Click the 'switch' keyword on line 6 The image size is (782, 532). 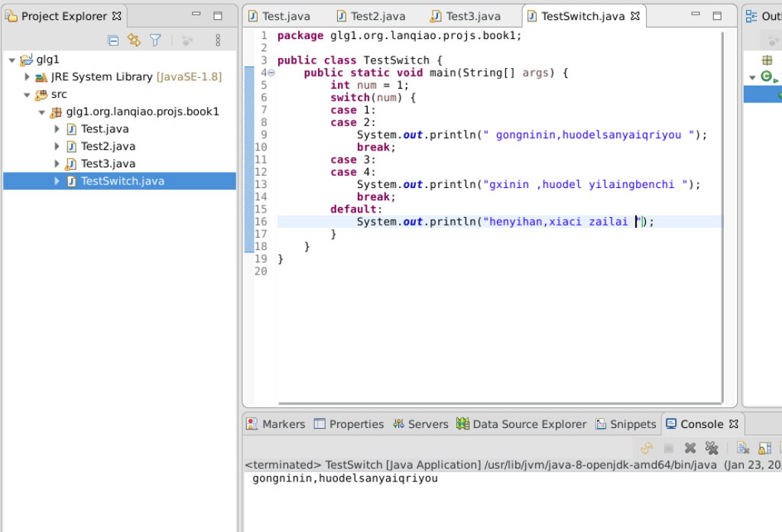[349, 98]
